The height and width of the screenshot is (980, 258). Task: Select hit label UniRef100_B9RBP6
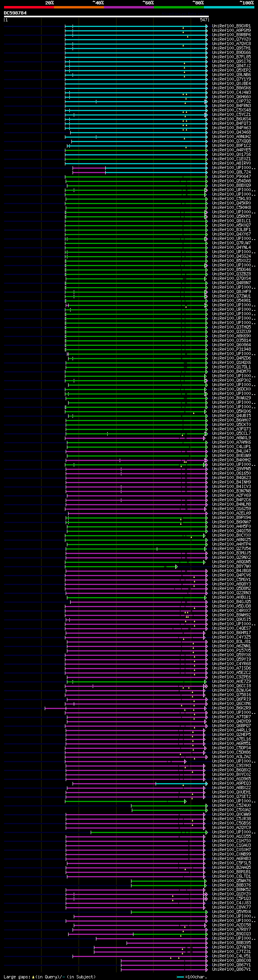point(231,35)
